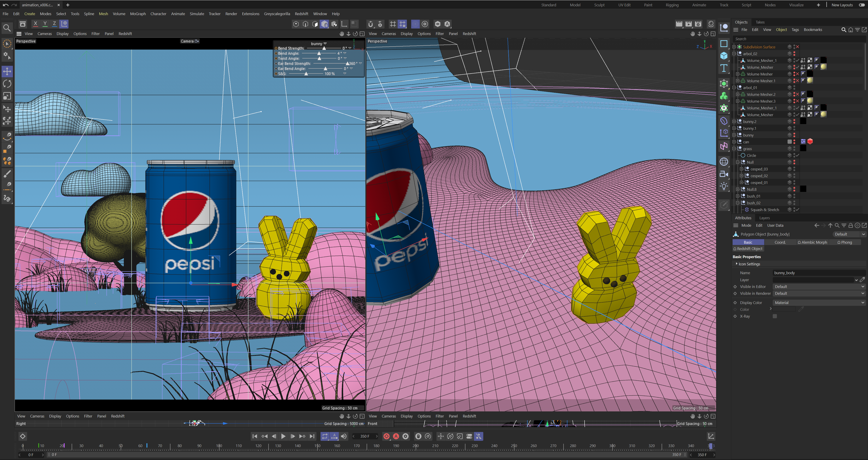Click the Enable Snap magnet icon
This screenshot has height=460, width=868.
click(371, 24)
